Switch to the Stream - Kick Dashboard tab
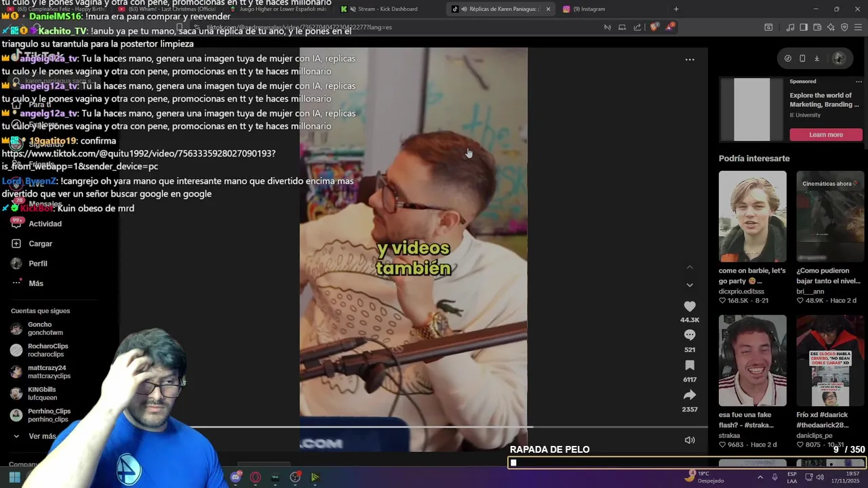Viewport: 868px width, 488px height. pyautogui.click(x=388, y=9)
